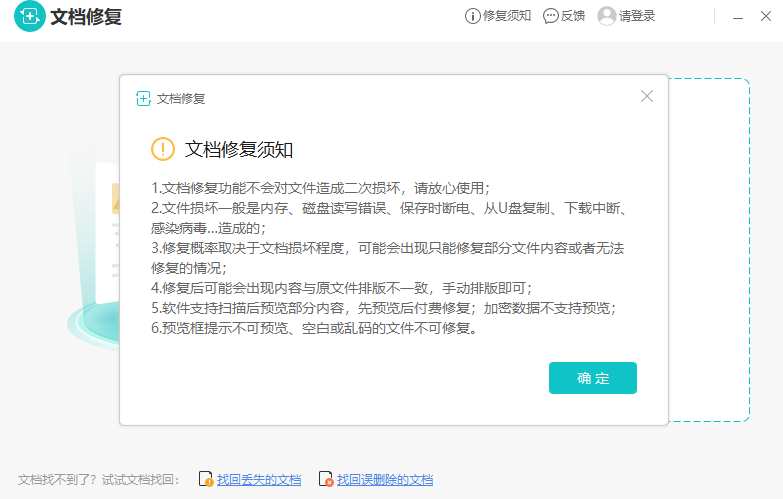Click the feedback speech bubble icon
This screenshot has width=783, height=499.
coord(550,16)
